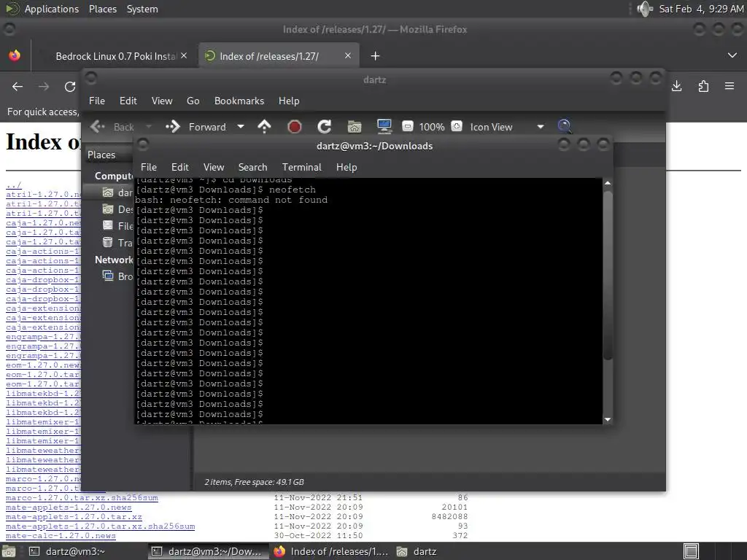The height and width of the screenshot is (560, 747).
Task: Open the Places panel menu
Action: tap(103, 9)
